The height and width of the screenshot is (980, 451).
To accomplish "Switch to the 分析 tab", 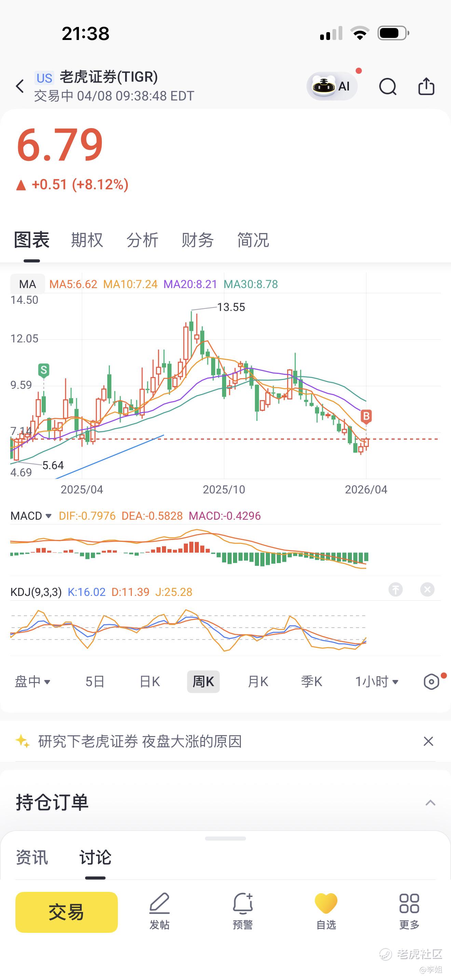I will [142, 240].
